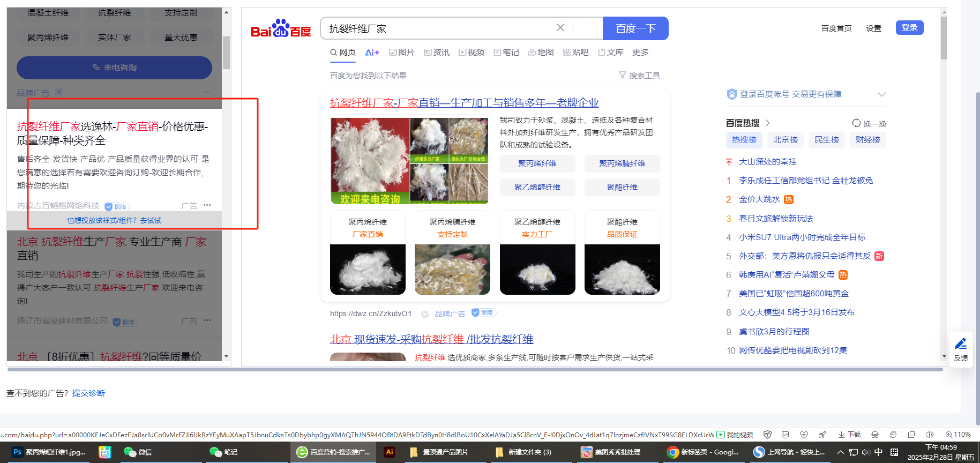
Task: Click the 保障 badge next to 品牌广告
Action: (484, 313)
